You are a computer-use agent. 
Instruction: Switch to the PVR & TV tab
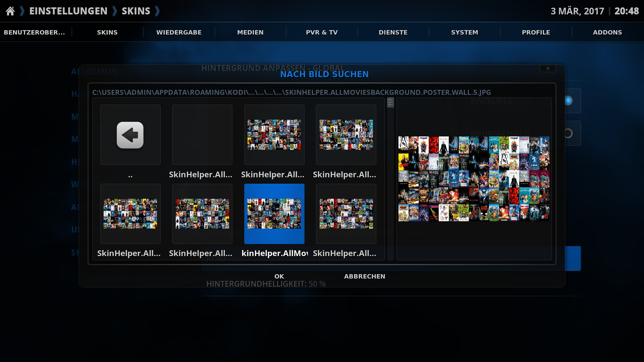pyautogui.click(x=322, y=33)
